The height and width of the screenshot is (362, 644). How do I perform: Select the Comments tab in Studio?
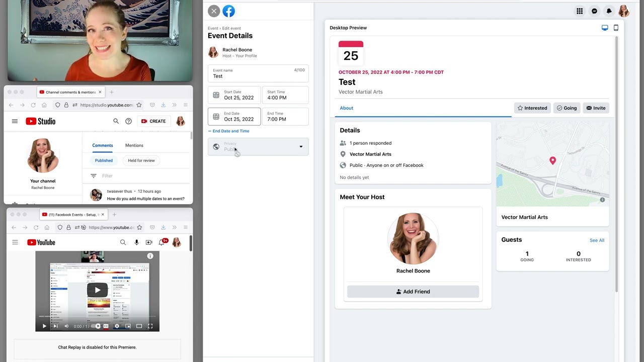pyautogui.click(x=103, y=145)
